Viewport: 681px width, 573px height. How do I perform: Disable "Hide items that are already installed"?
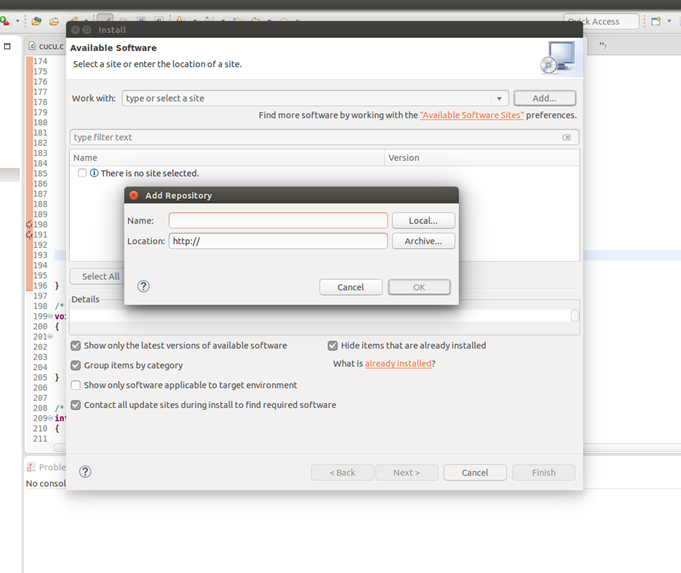pos(333,346)
